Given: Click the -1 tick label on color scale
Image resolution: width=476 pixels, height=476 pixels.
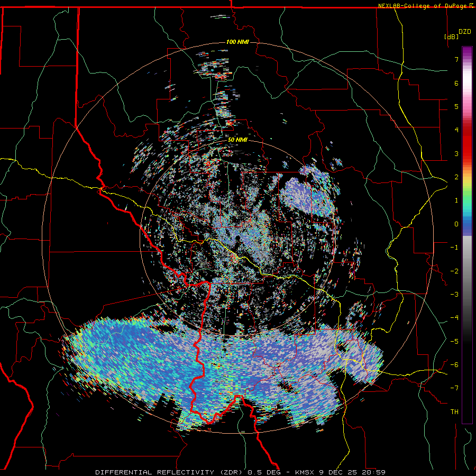Looking at the screenshot, I should click(454, 248).
